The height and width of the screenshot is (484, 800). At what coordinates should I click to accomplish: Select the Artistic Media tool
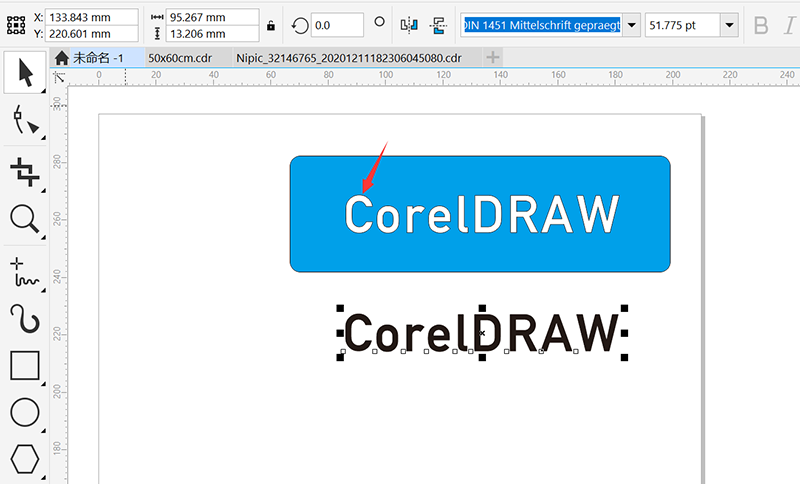25,319
